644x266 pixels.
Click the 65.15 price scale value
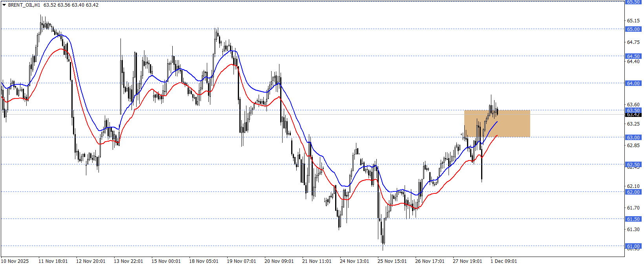633,20
